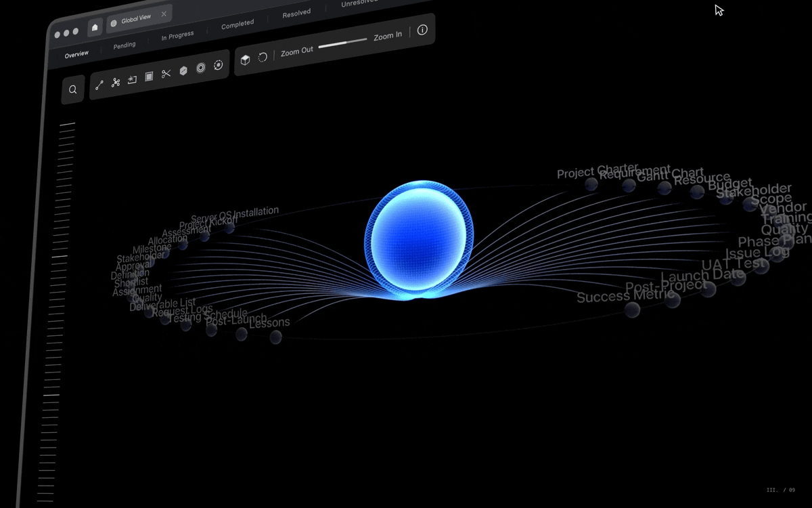
Task: Open the In Progress tab
Action: (x=177, y=35)
